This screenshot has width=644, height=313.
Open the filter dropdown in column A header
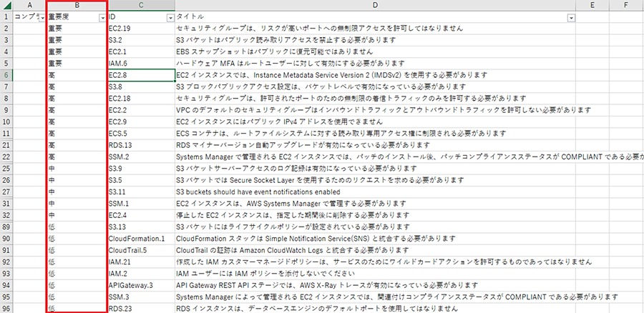coord(41,18)
